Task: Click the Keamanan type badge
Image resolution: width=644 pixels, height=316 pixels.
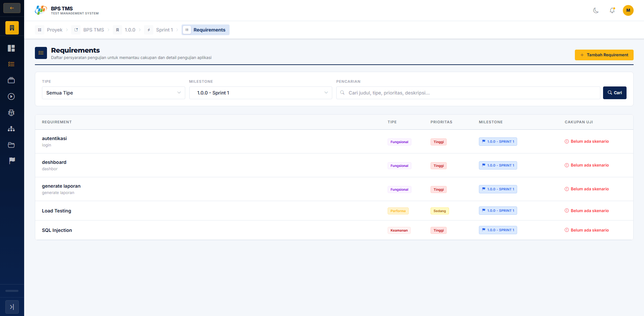Action: [399, 230]
